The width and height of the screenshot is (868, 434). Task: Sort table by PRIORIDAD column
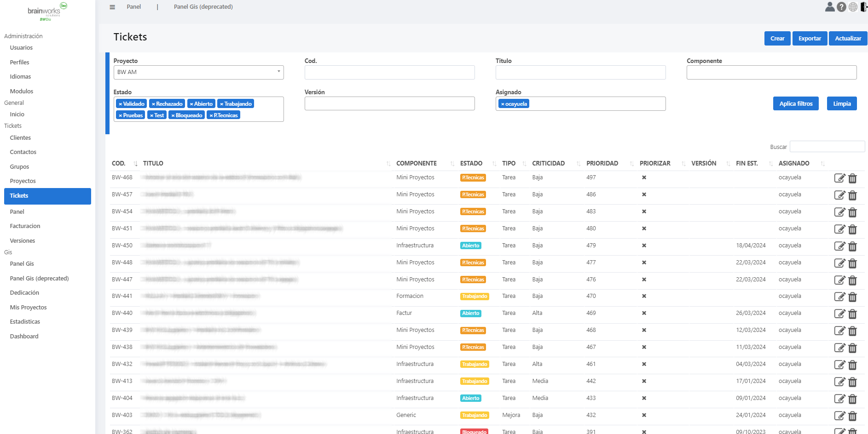(610, 163)
